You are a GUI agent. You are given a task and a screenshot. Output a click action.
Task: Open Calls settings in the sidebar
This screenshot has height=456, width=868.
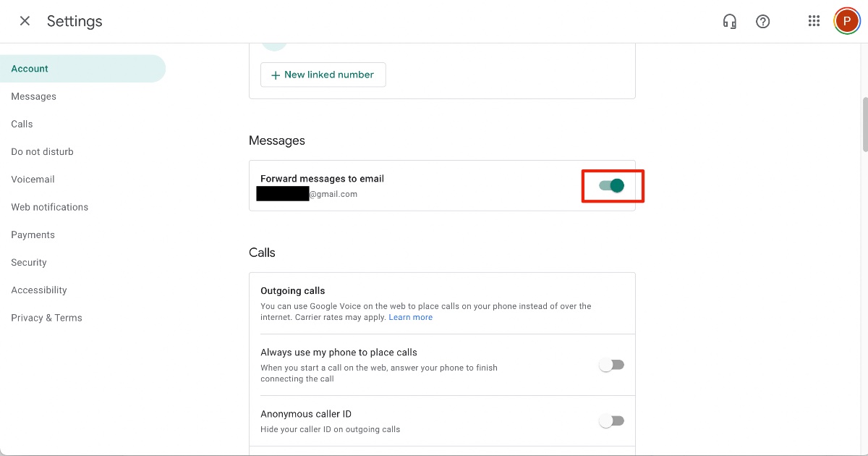tap(22, 124)
